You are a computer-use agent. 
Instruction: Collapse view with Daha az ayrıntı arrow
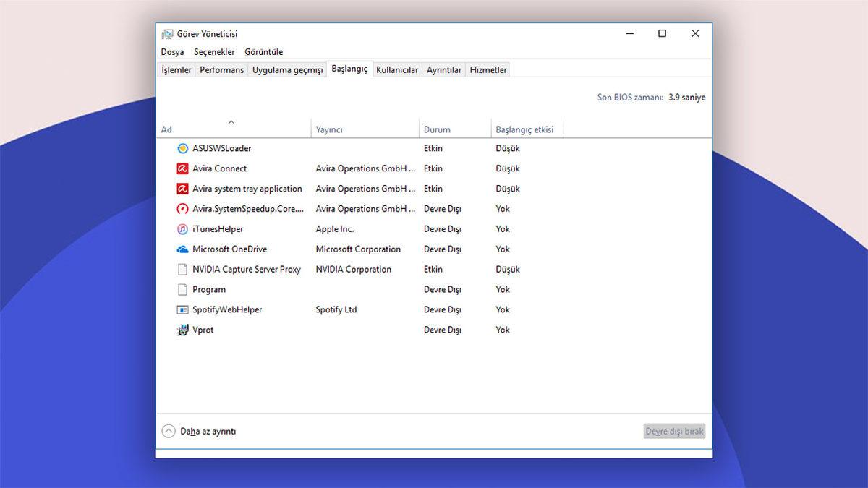(169, 431)
